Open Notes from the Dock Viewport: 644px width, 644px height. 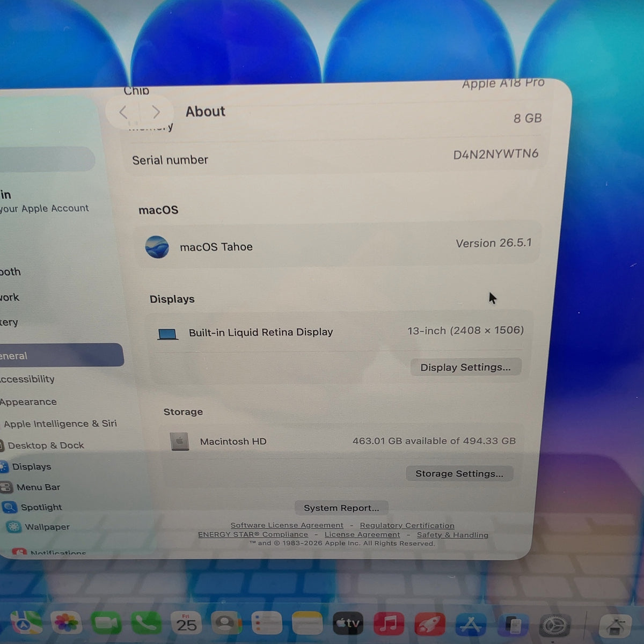[308, 624]
